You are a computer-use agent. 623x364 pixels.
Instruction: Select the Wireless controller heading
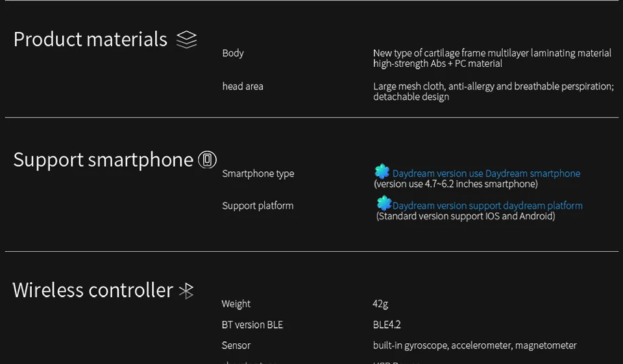pos(93,290)
